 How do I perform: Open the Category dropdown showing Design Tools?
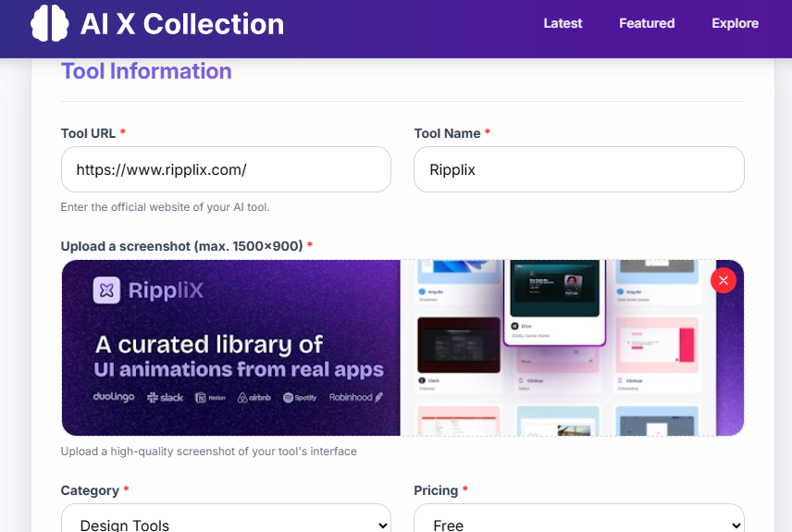click(x=226, y=524)
